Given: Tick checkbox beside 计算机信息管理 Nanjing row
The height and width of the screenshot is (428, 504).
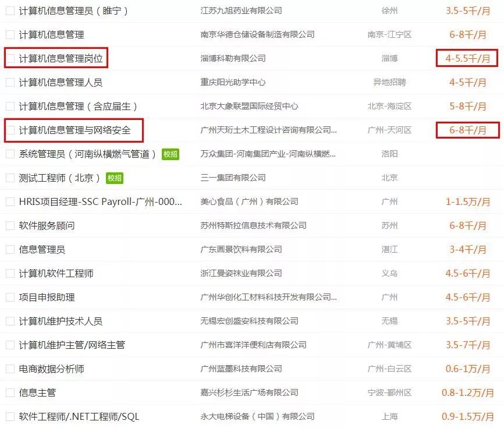Looking at the screenshot, I should tap(10, 34).
